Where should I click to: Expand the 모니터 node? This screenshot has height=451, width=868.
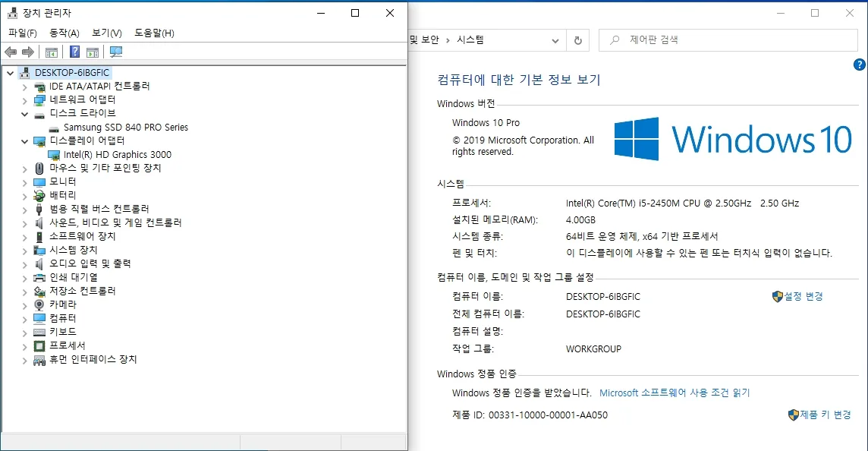point(24,183)
